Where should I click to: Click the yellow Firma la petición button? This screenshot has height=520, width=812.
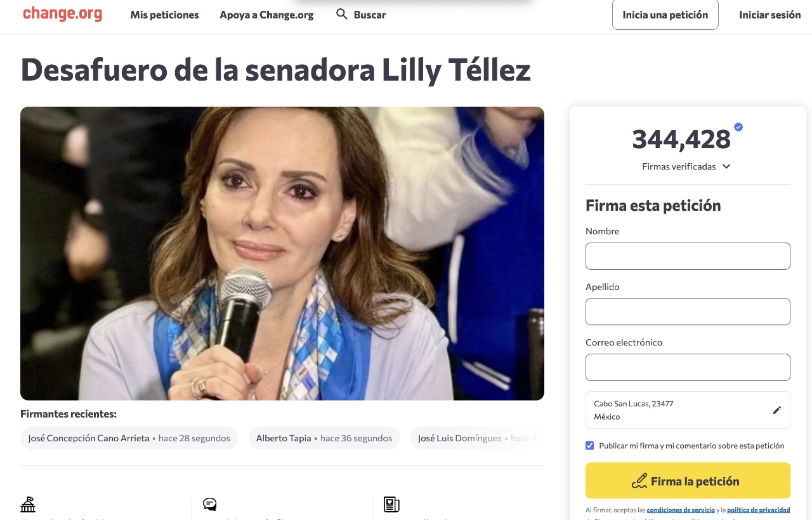click(688, 481)
